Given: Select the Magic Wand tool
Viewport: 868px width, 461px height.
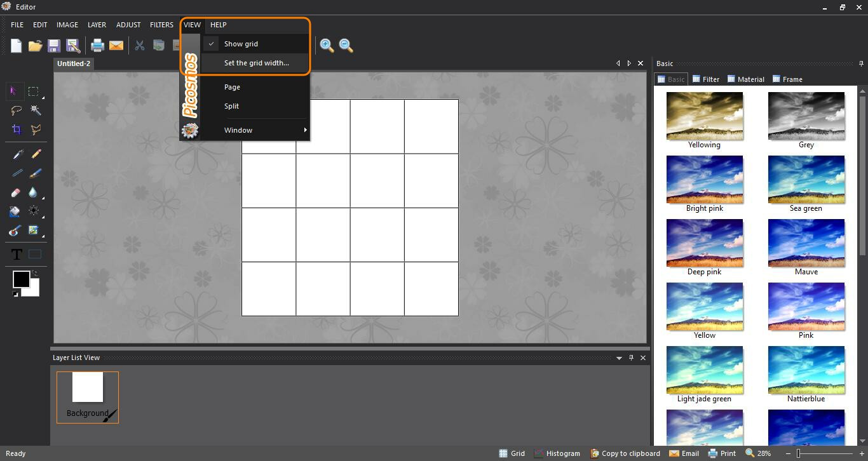Looking at the screenshot, I should [36, 110].
